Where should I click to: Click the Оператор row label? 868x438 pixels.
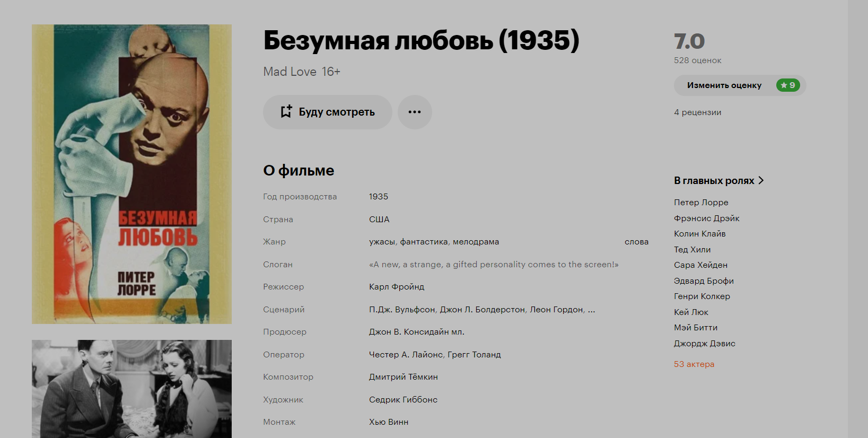coord(284,355)
